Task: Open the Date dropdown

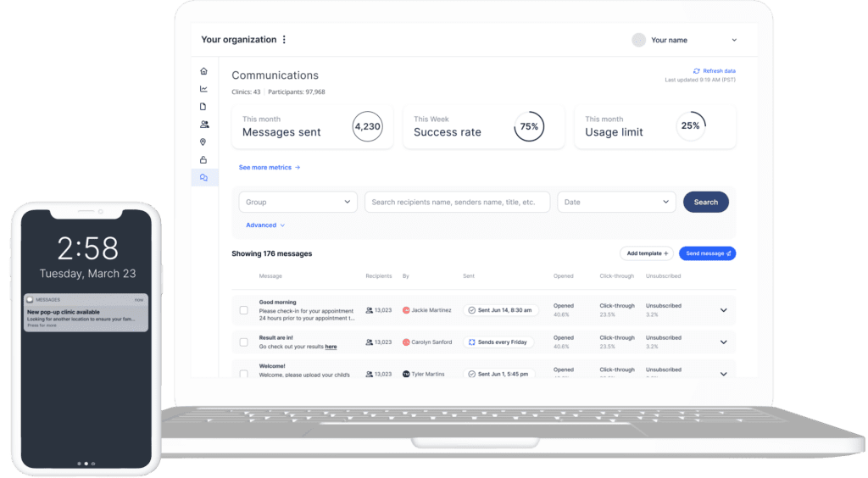Action: click(616, 202)
